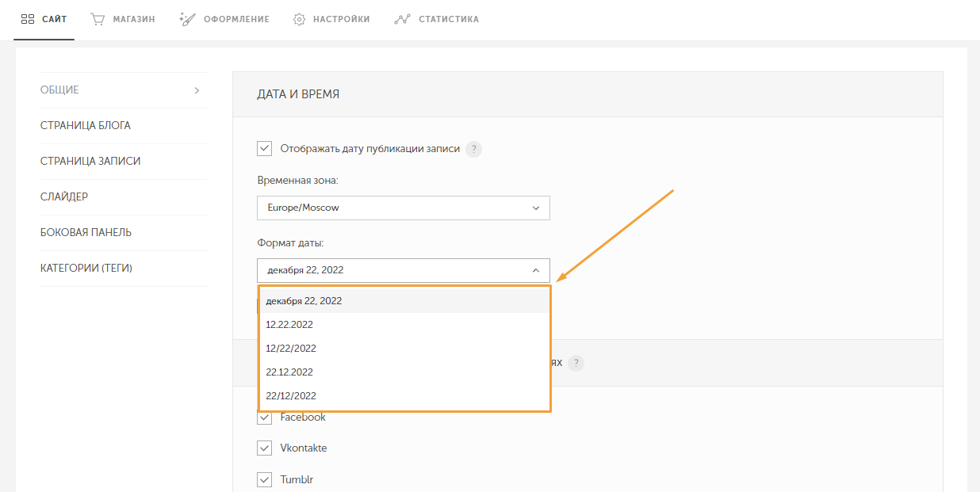Image resolution: width=980 pixels, height=492 pixels.
Task: Click help icon in the social section header
Action: coord(576,363)
